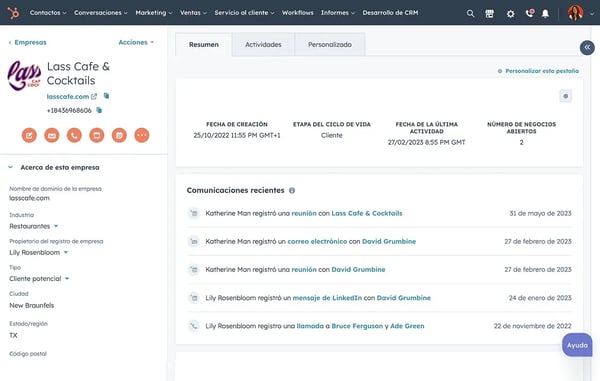Switch to the Personalizado tab
The height and width of the screenshot is (381, 600).
(330, 44)
